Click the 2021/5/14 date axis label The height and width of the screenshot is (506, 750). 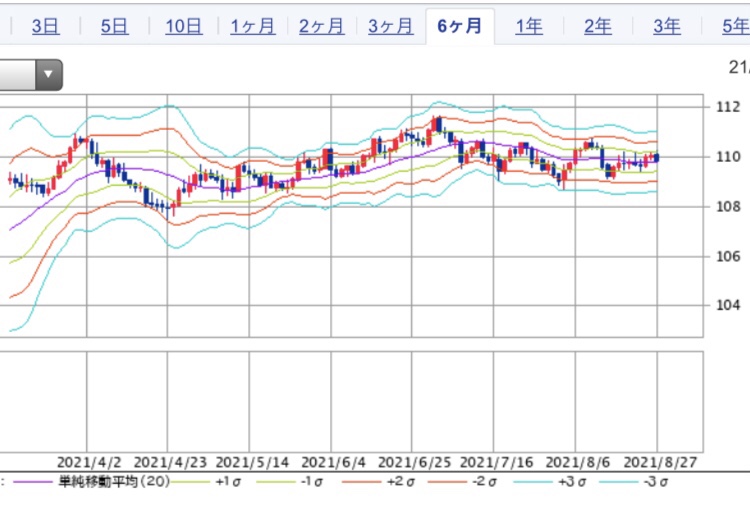[252, 462]
